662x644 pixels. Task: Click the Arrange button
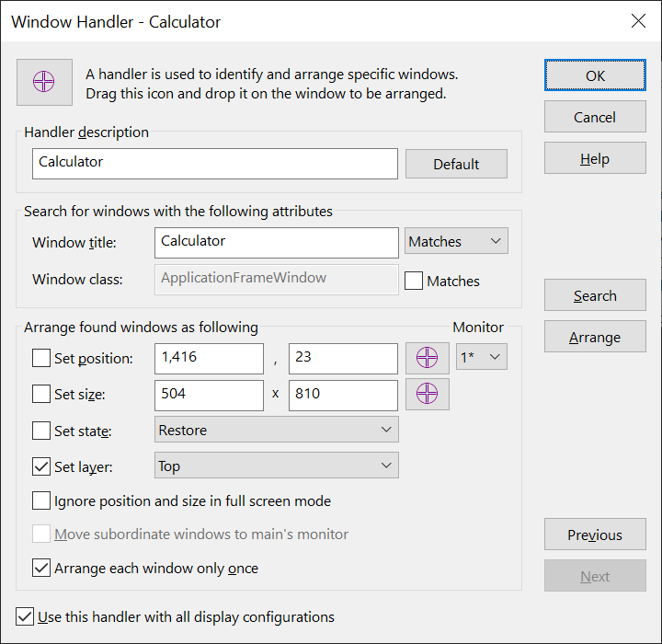point(595,337)
